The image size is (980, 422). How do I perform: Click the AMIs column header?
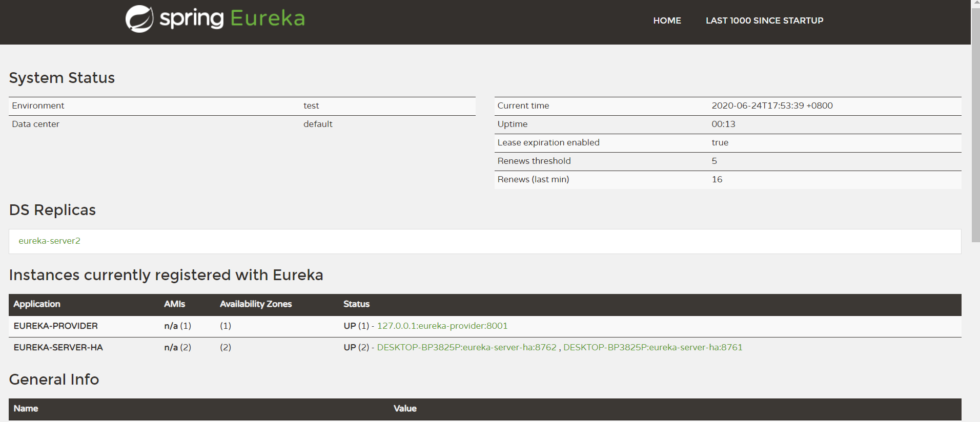175,304
